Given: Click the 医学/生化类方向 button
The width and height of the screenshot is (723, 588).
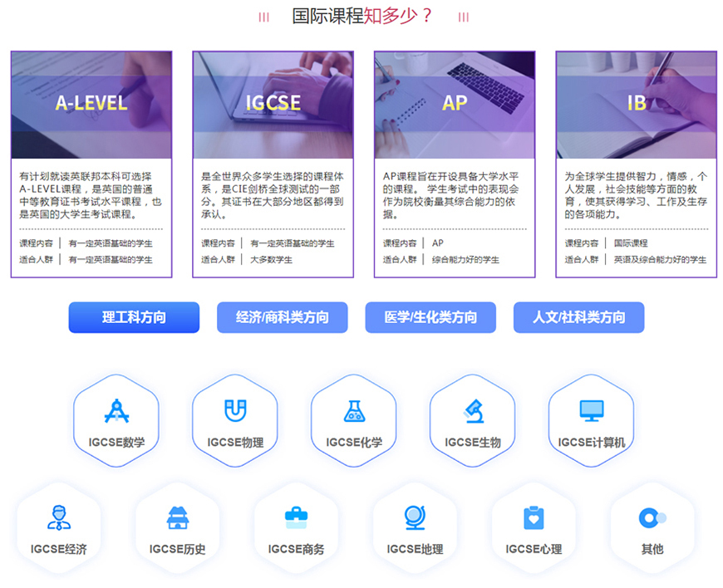Looking at the screenshot, I should (x=430, y=317).
